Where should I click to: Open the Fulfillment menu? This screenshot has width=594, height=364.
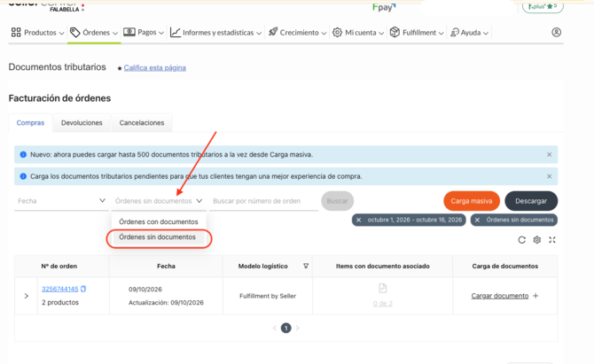pyautogui.click(x=417, y=33)
